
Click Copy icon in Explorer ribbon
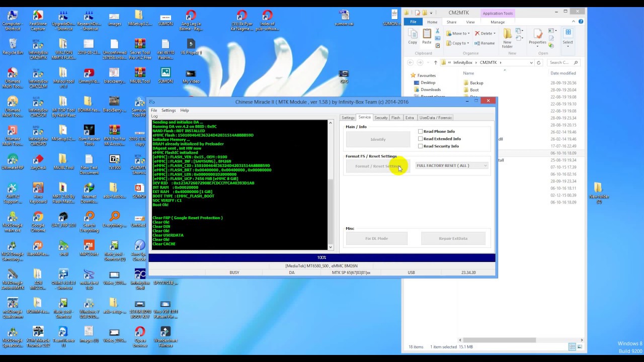413,37
